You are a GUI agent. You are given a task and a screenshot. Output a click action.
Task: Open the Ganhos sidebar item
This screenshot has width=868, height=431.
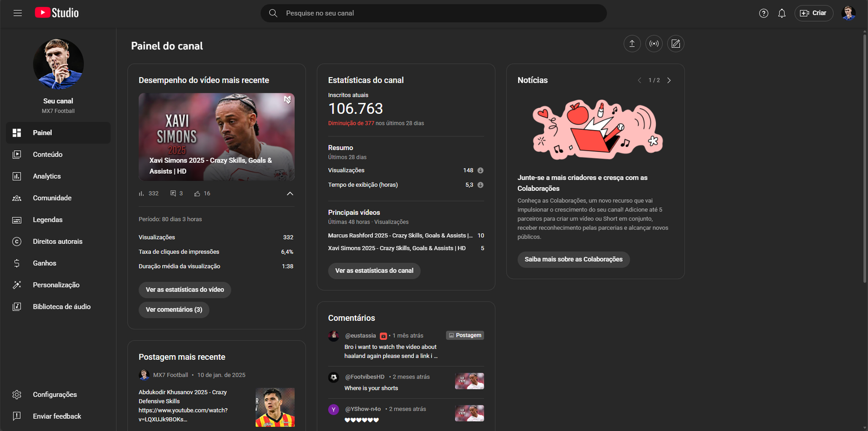58,263
